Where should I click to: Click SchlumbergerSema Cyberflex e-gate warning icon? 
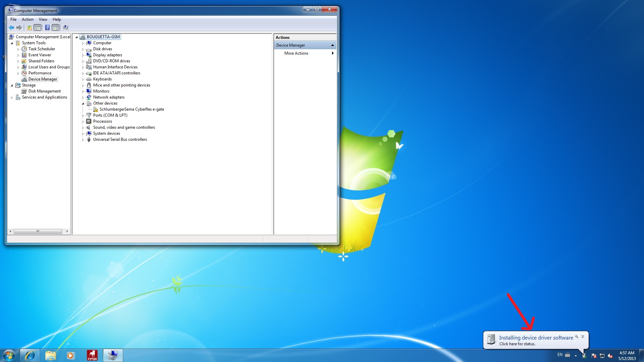(x=96, y=109)
